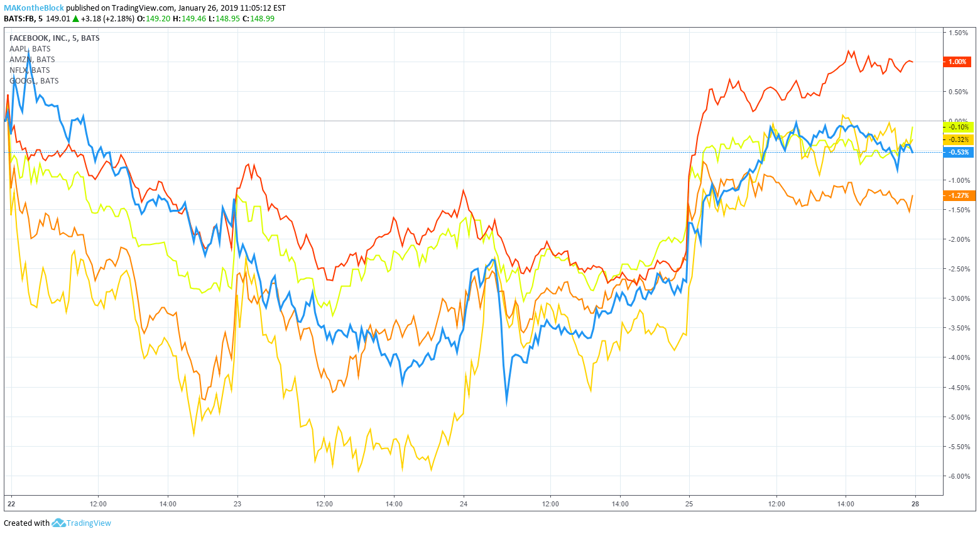The height and width of the screenshot is (534, 980).
Task: Click the -3.00% axis label
Action: [959, 298]
